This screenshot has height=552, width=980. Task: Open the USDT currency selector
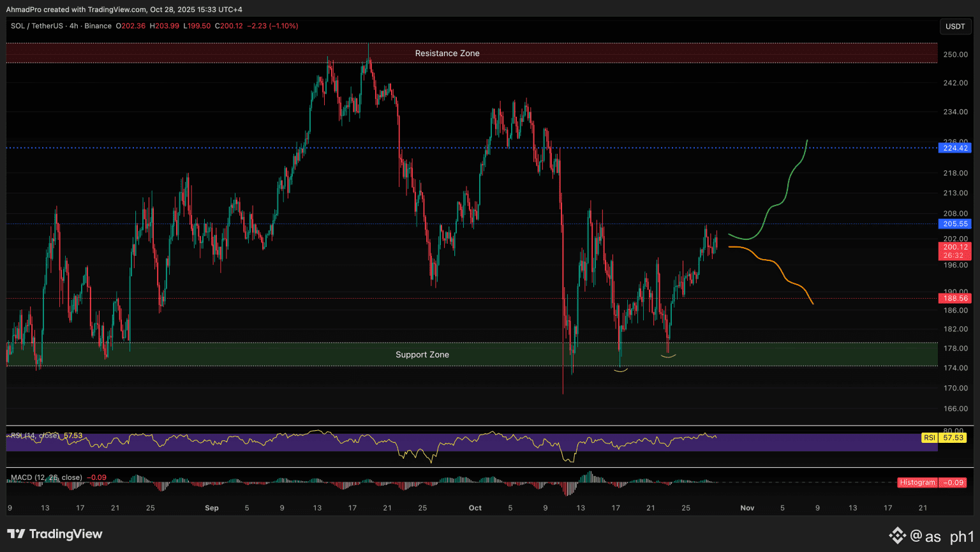coord(954,26)
